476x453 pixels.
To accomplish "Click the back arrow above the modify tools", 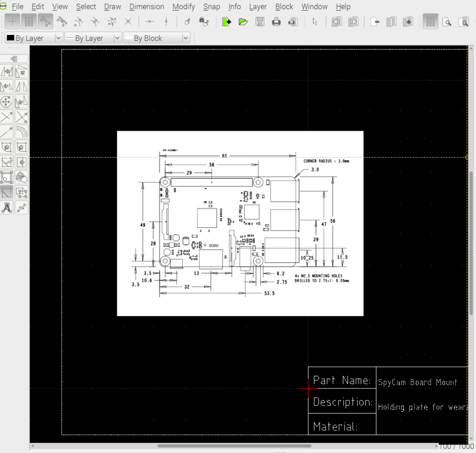I will click(14, 58).
